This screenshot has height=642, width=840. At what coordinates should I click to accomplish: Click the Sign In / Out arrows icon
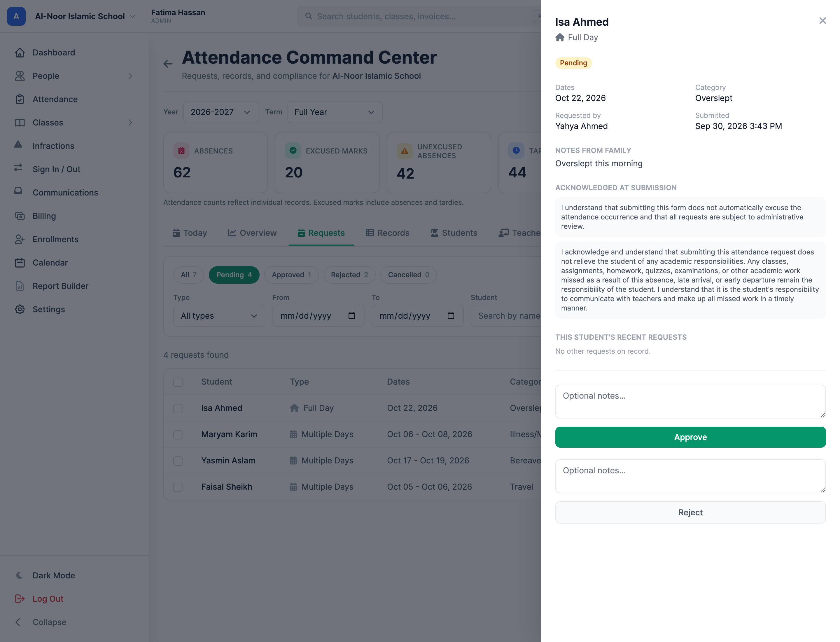[x=18, y=168]
